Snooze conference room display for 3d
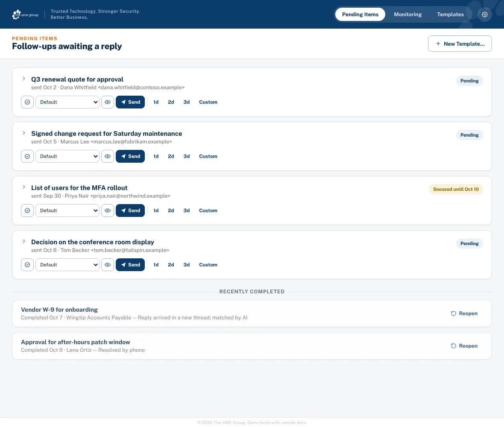Image resolution: width=504 pixels, height=427 pixels. tap(186, 265)
